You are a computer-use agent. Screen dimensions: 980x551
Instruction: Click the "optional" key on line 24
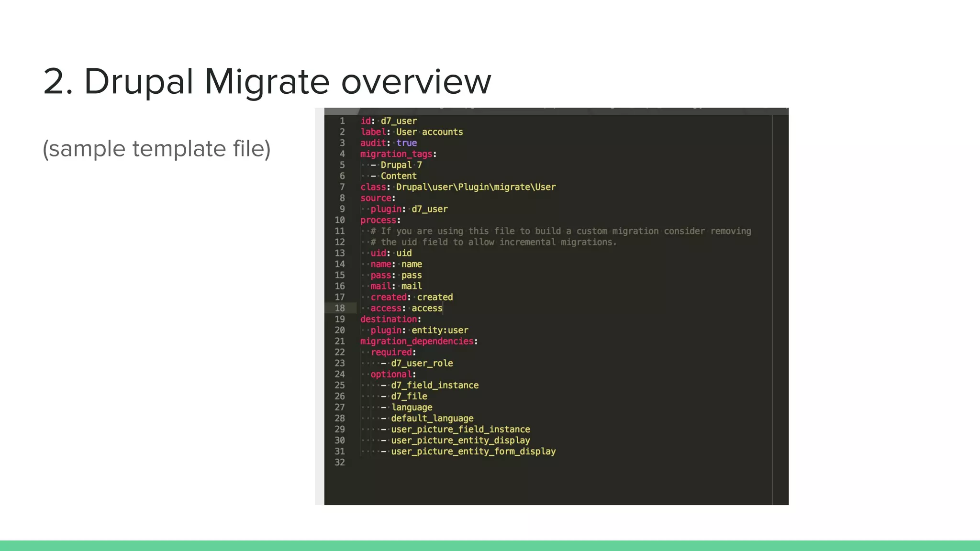(x=391, y=374)
